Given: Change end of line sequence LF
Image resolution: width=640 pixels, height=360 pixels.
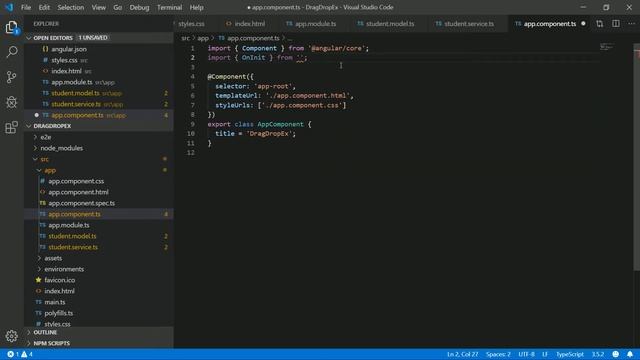Looking at the screenshot, I should tap(545, 354).
